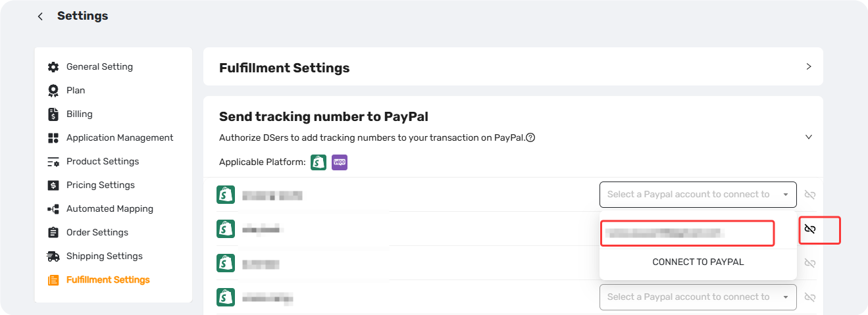The width and height of the screenshot is (868, 315).
Task: Click the Plan badge icon
Action: pos(53,90)
